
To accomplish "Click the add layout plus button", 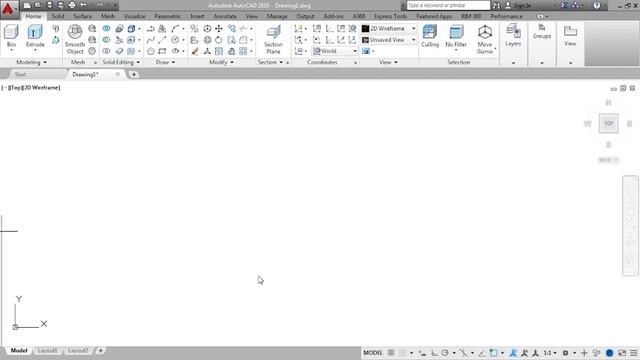I will [x=100, y=351].
